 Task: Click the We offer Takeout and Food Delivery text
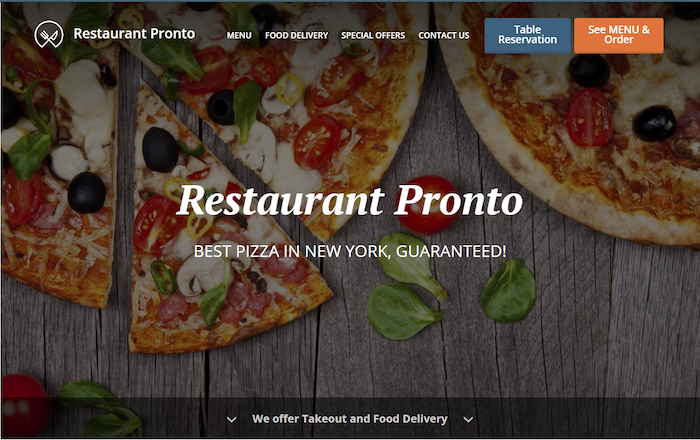[350, 419]
